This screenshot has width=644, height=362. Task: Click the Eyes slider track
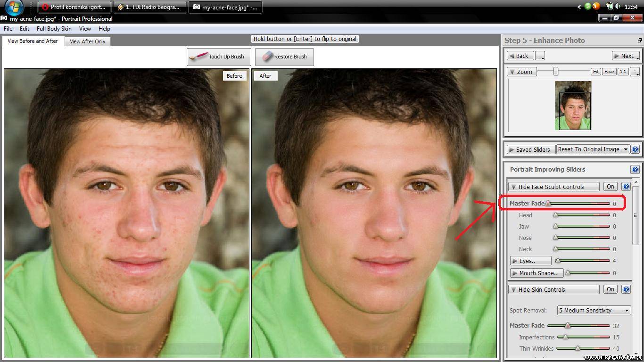(583, 261)
